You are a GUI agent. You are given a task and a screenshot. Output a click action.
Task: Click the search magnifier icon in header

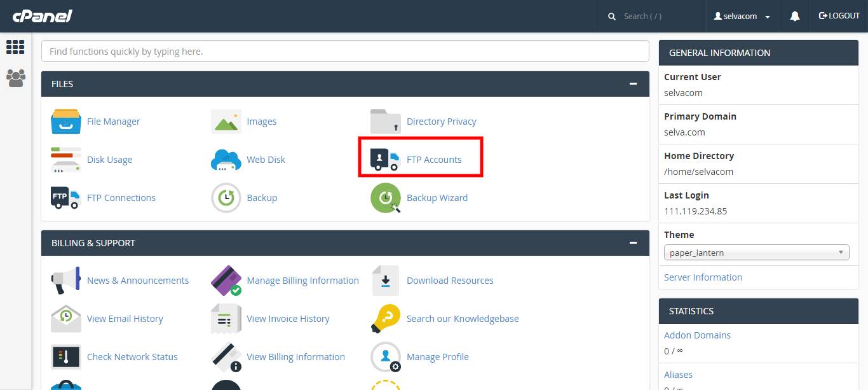tap(612, 17)
